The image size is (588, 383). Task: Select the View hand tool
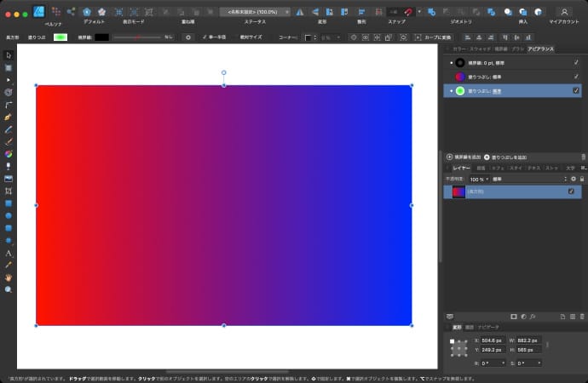pos(9,277)
